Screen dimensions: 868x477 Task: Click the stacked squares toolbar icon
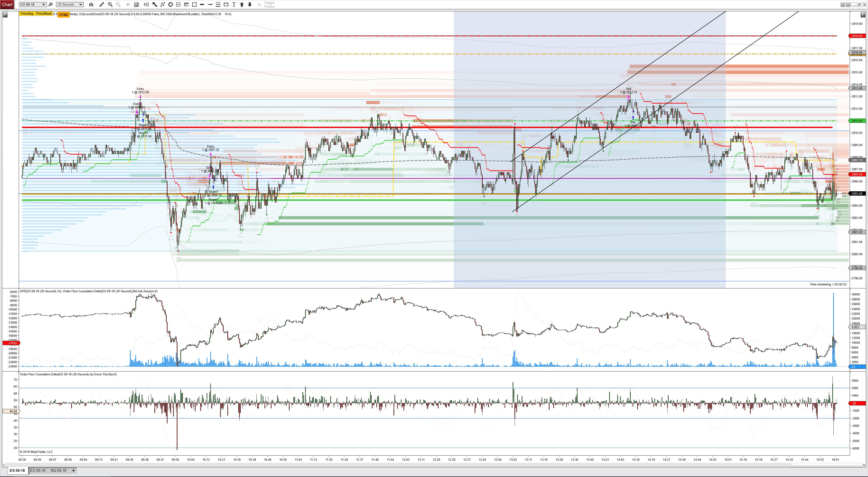click(155, 4)
